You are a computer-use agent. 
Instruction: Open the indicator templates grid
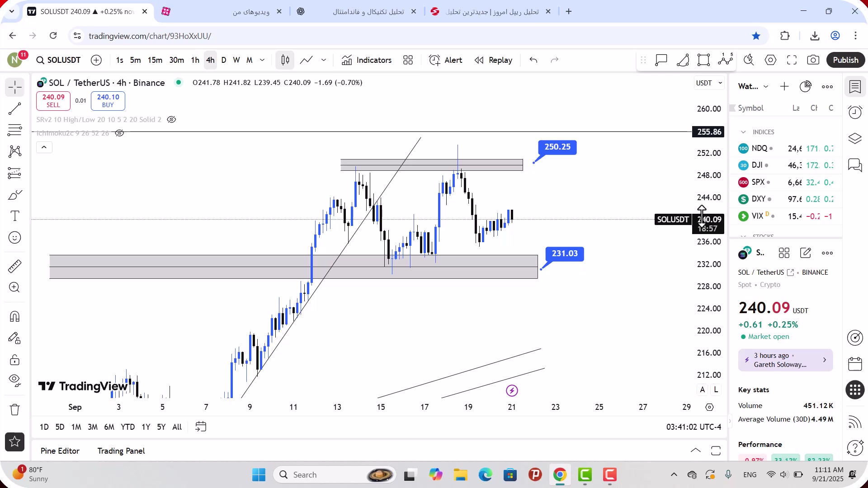click(408, 60)
